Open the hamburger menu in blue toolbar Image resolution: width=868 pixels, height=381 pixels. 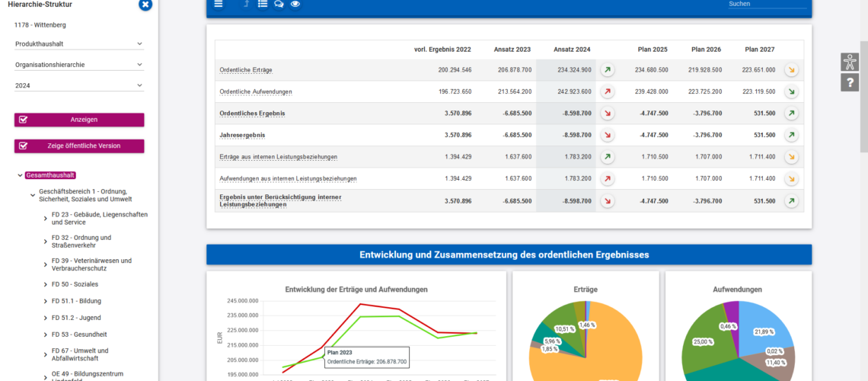219,4
